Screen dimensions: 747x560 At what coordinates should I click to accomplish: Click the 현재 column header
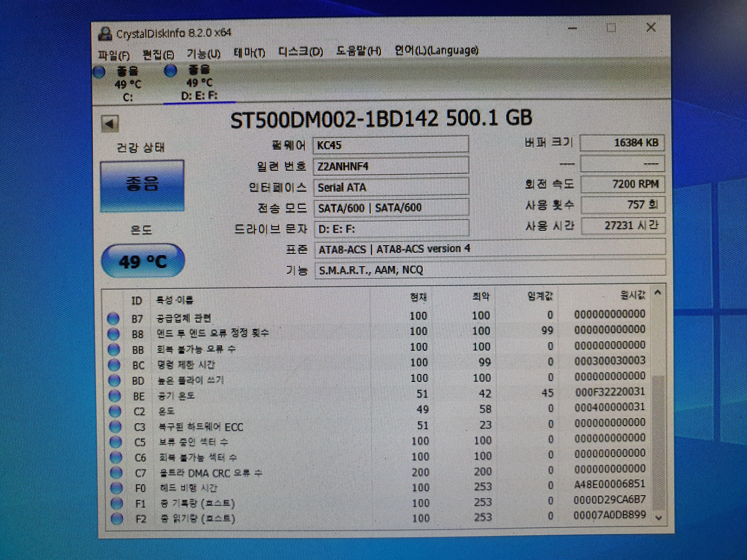coord(419,297)
